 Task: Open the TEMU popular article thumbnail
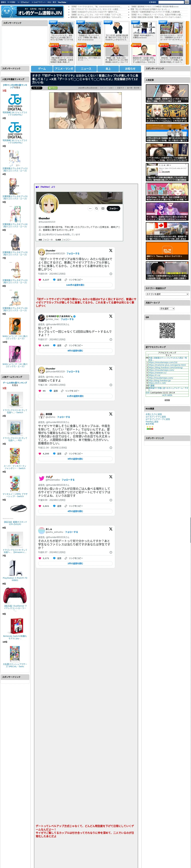(167, 251)
